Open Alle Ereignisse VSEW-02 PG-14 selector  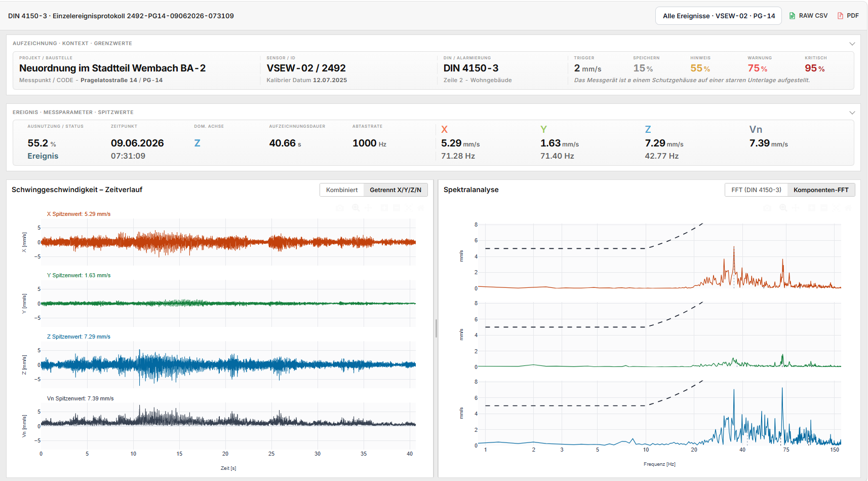(719, 16)
